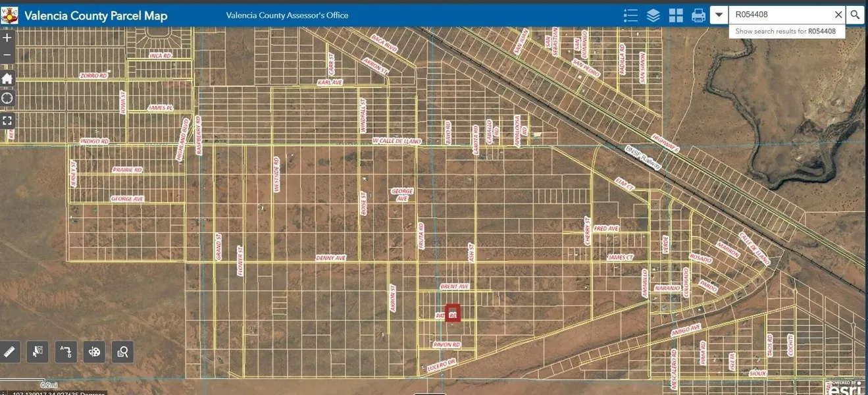Open the Query search tool

pos(123,352)
